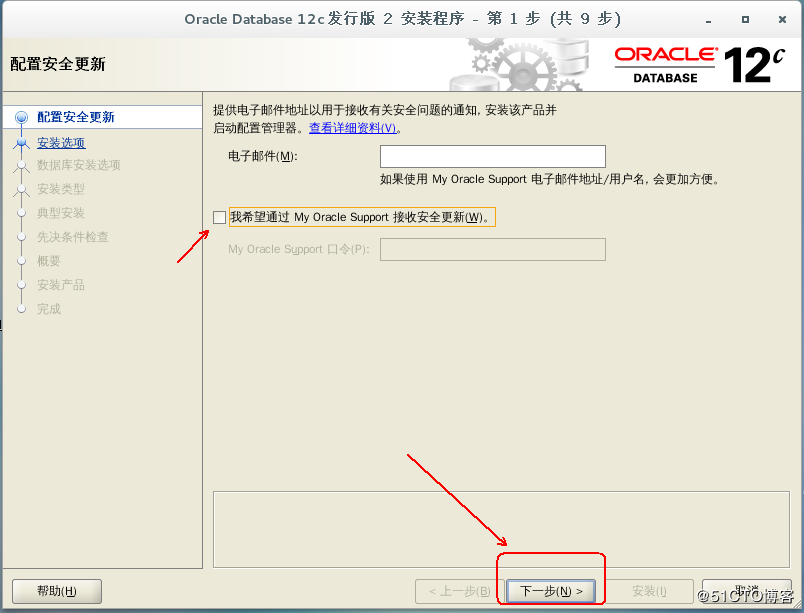
Task: Select the 典型安装 step
Action: tap(61, 213)
